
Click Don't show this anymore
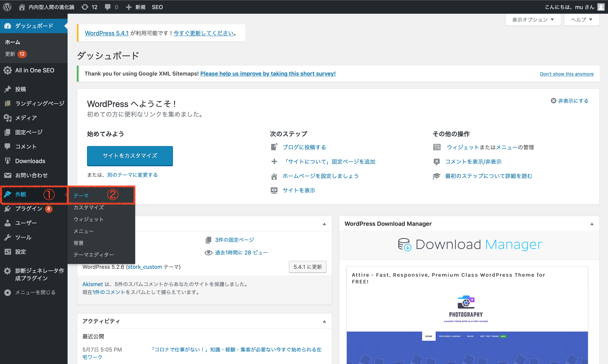tap(567, 74)
